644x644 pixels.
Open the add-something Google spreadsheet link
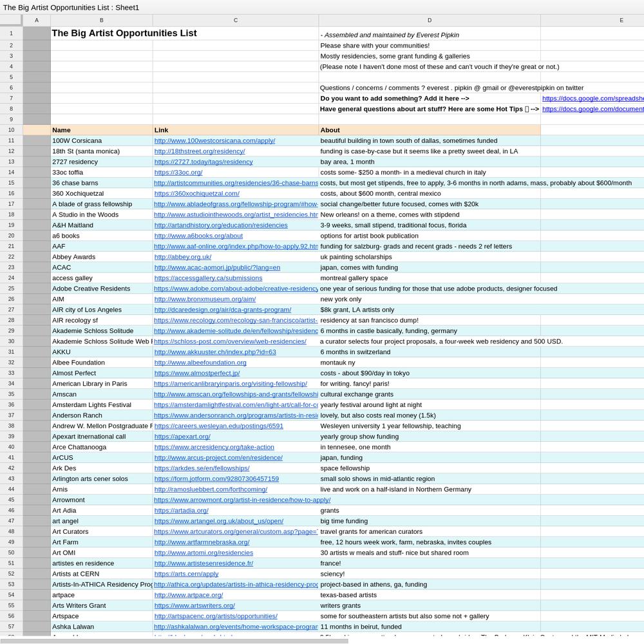tap(592, 99)
